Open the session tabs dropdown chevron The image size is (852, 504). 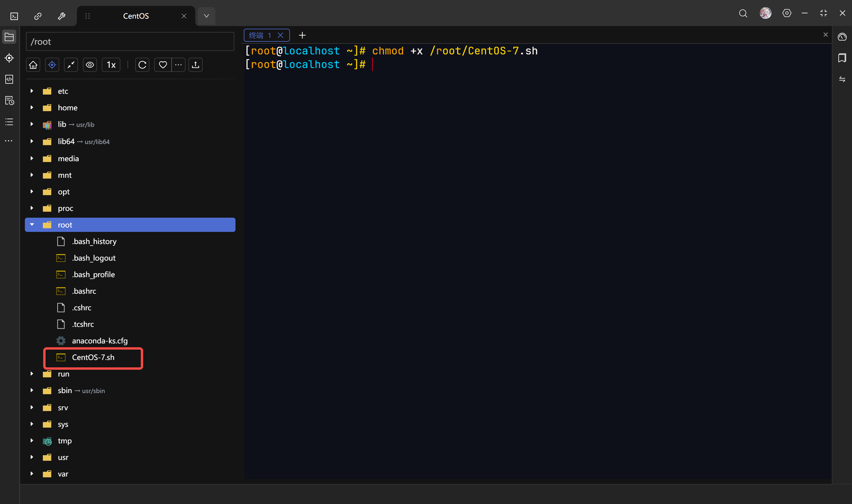[x=206, y=16]
